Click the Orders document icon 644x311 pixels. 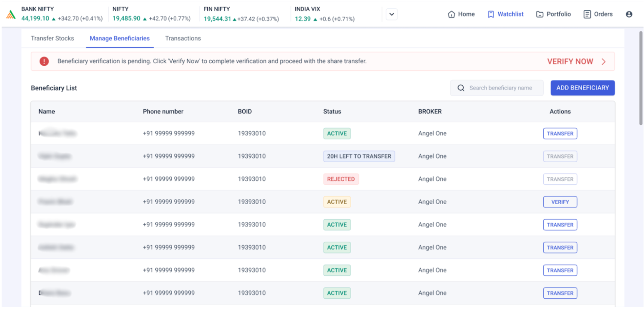tap(587, 14)
